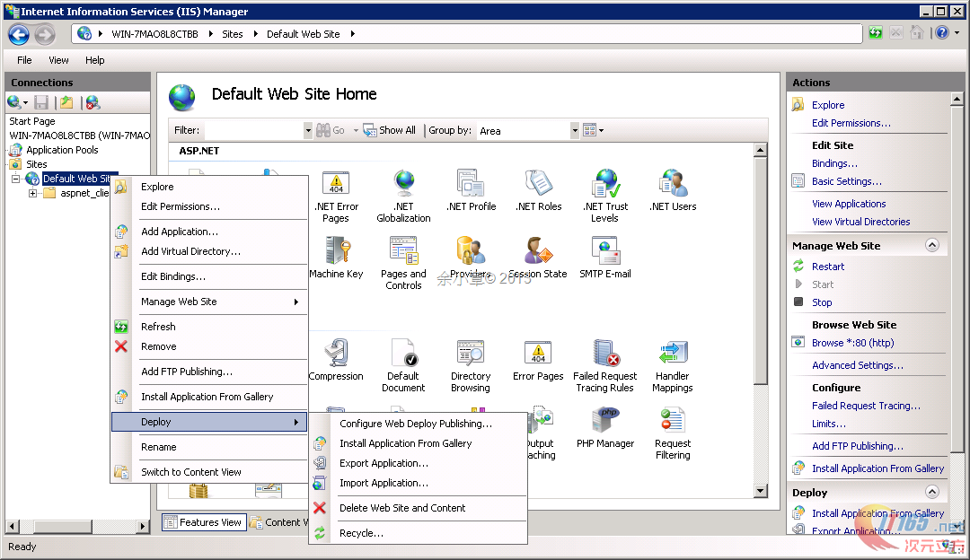
Task: Open Failed Request Tracing Rules icon
Action: [605, 353]
